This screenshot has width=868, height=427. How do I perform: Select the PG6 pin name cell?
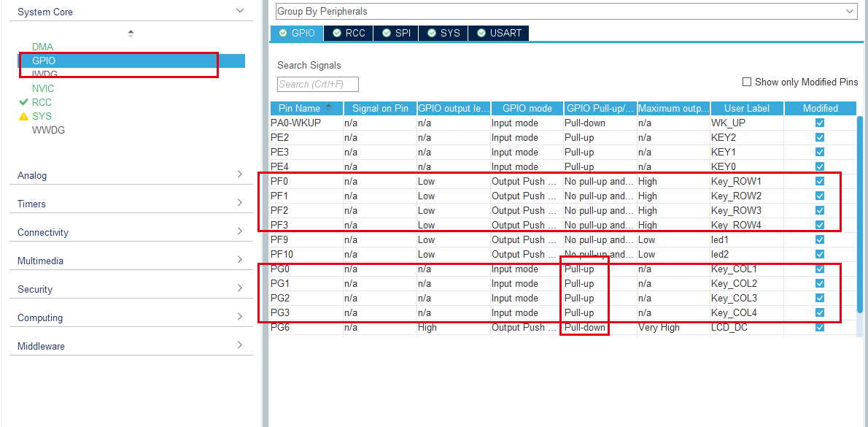pyautogui.click(x=306, y=327)
